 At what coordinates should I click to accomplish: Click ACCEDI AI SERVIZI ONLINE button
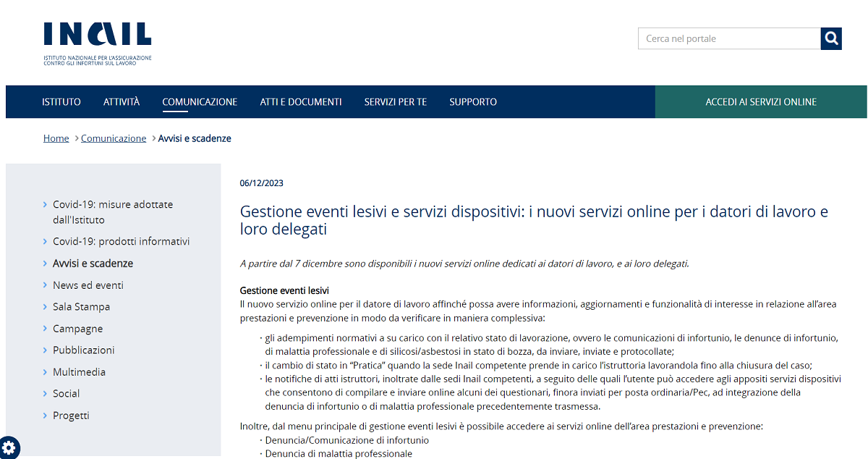point(761,102)
